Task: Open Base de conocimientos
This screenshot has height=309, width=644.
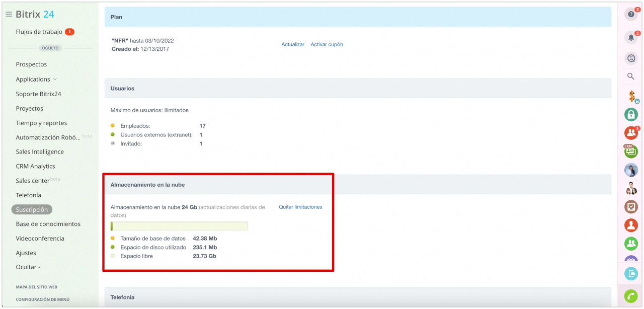Action: point(48,224)
